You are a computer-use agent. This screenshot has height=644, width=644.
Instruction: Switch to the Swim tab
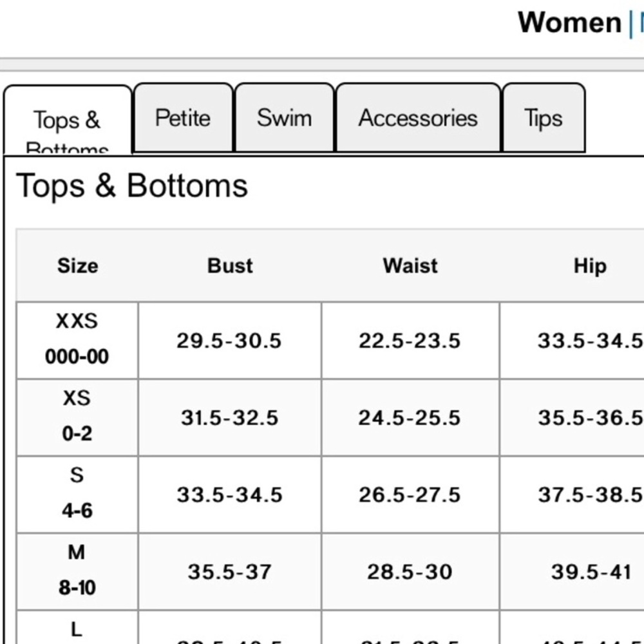[284, 117]
